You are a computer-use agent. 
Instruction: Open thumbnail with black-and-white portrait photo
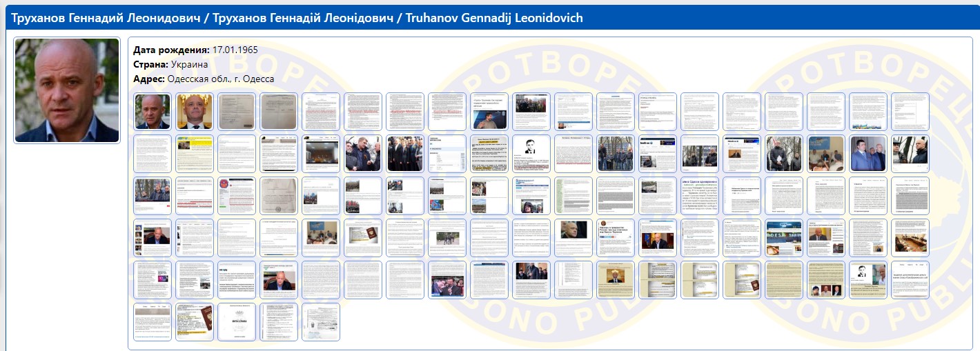tap(531, 154)
